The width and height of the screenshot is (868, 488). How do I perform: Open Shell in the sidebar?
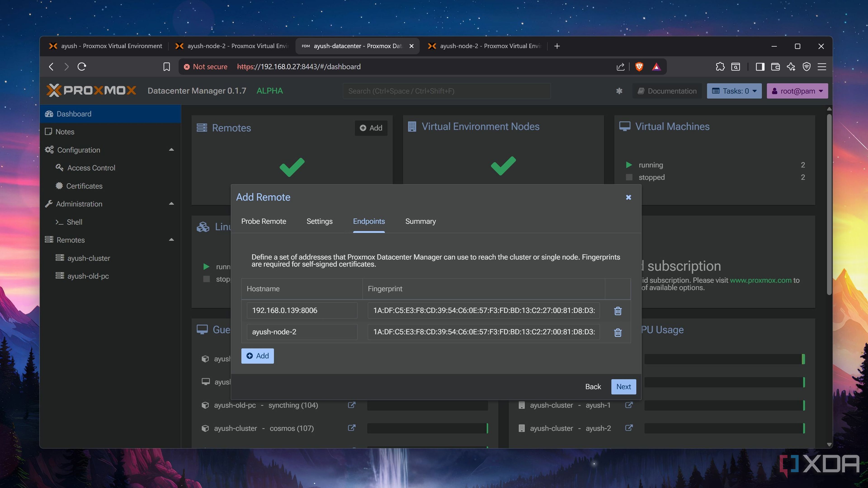(111, 222)
